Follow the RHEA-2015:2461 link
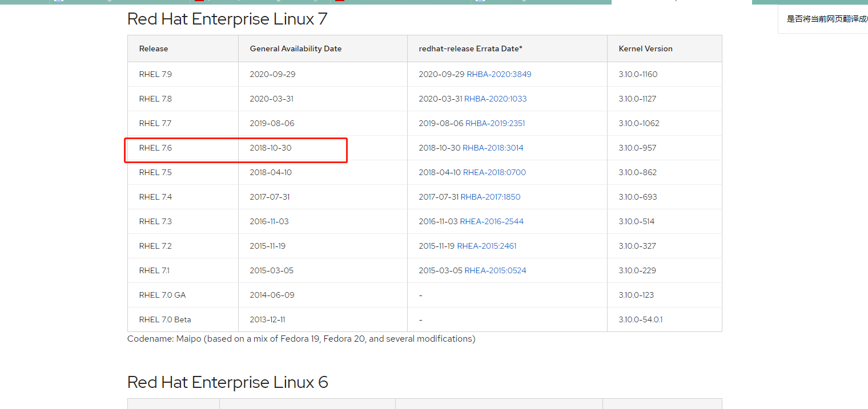This screenshot has height=409, width=868. click(x=487, y=246)
